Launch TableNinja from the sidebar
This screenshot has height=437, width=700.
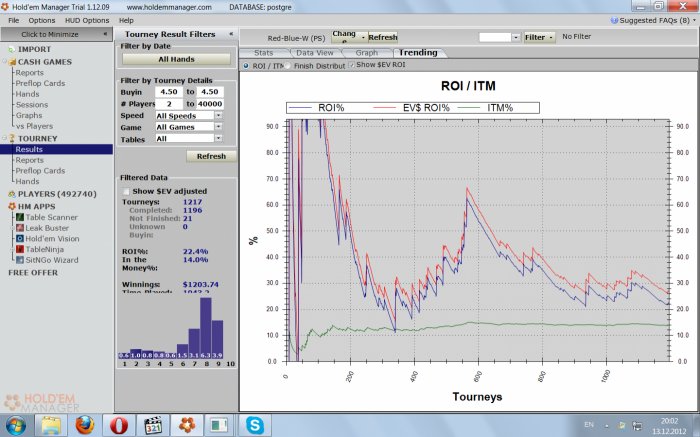(46, 249)
